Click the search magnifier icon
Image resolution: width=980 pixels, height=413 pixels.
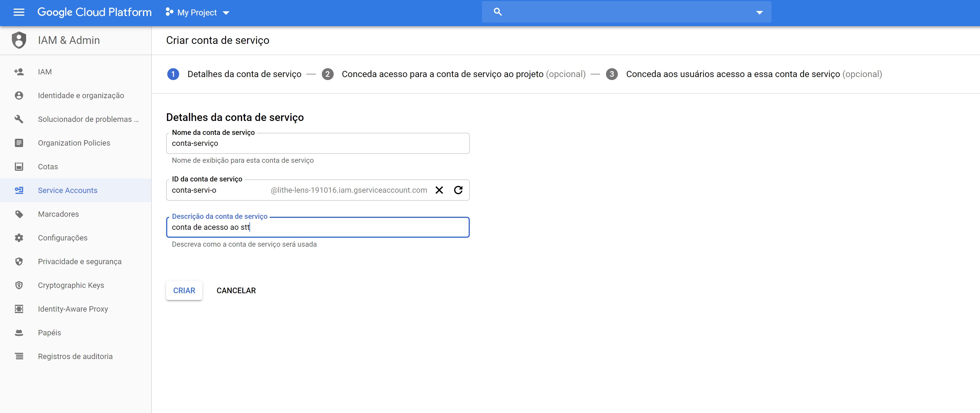pyautogui.click(x=498, y=12)
